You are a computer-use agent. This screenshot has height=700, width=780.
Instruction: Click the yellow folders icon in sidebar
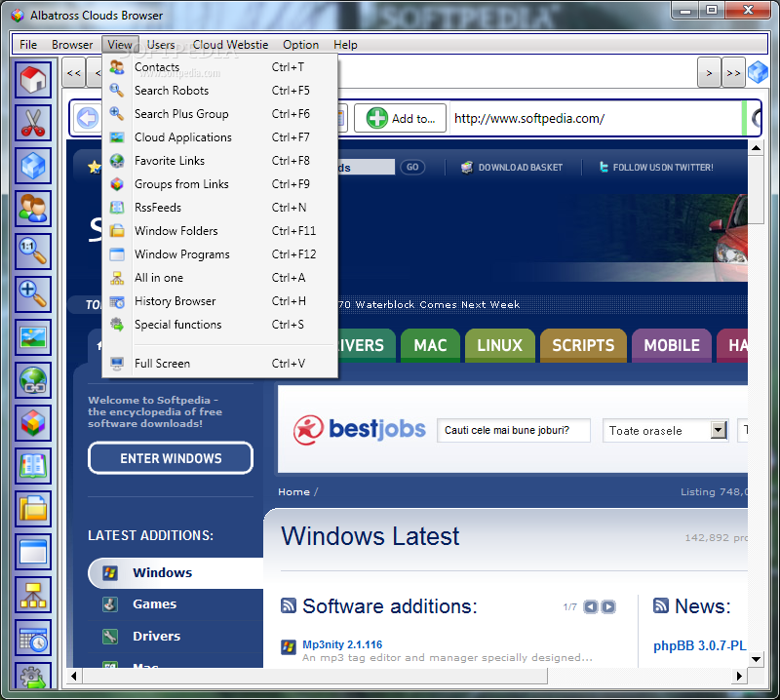pos(33,509)
